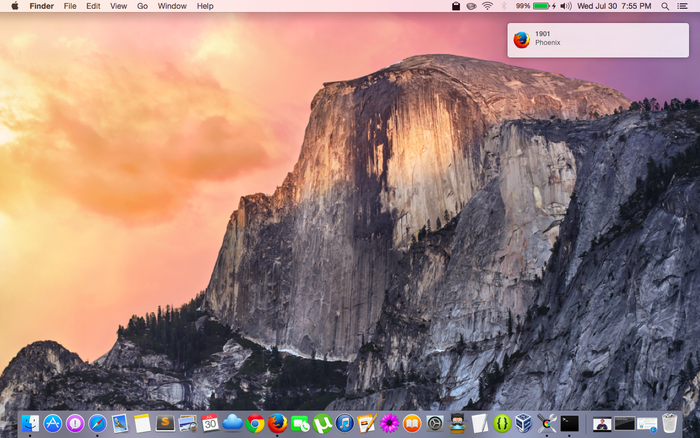This screenshot has width=700, height=438.
Task: Open ColorSync Utility from the Dock
Action: click(546, 423)
